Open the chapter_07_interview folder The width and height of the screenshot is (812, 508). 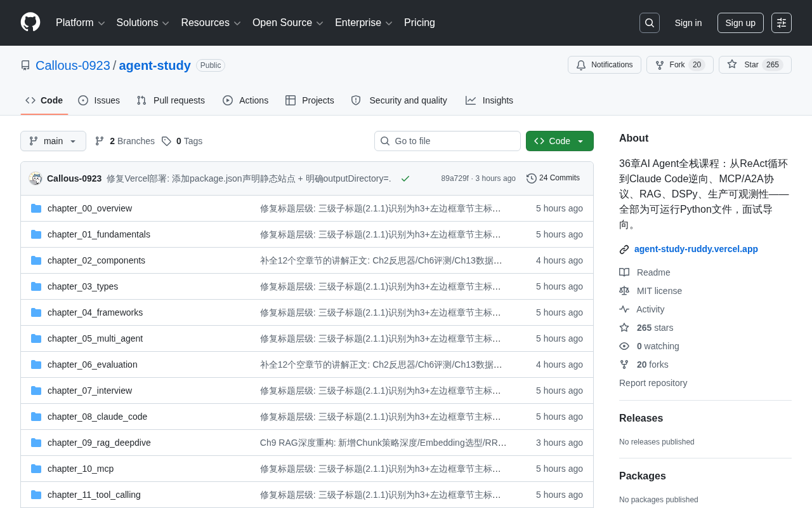coord(90,391)
